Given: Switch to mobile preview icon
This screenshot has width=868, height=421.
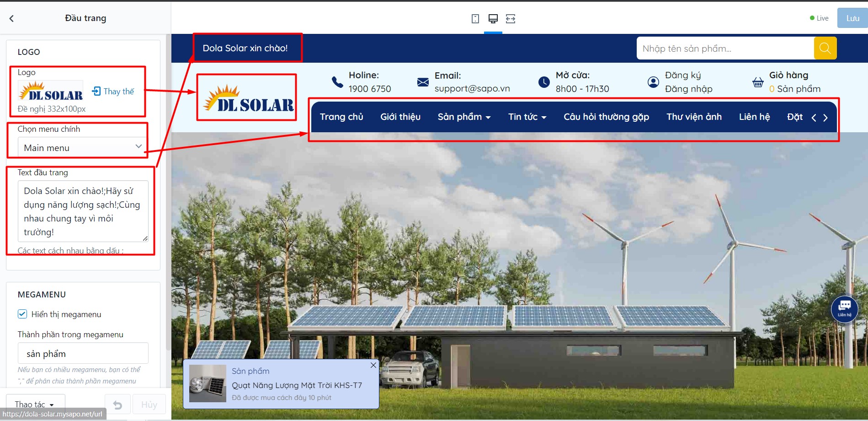Looking at the screenshot, I should tap(475, 19).
